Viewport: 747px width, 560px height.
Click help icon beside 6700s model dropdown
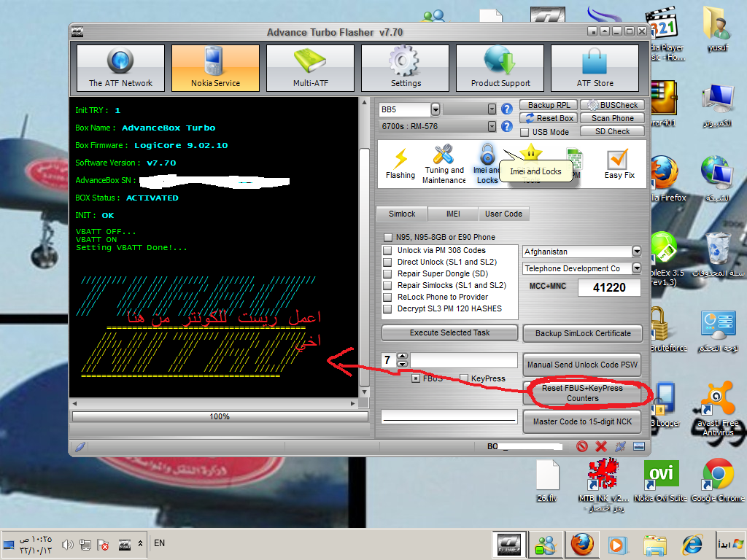507,126
